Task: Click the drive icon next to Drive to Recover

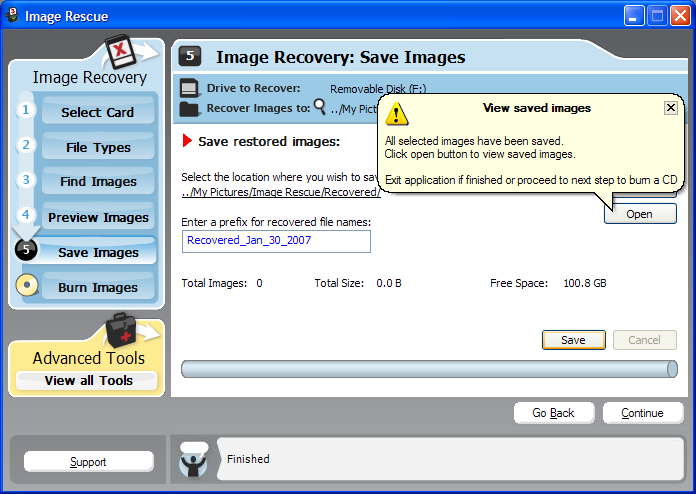Action: click(190, 88)
